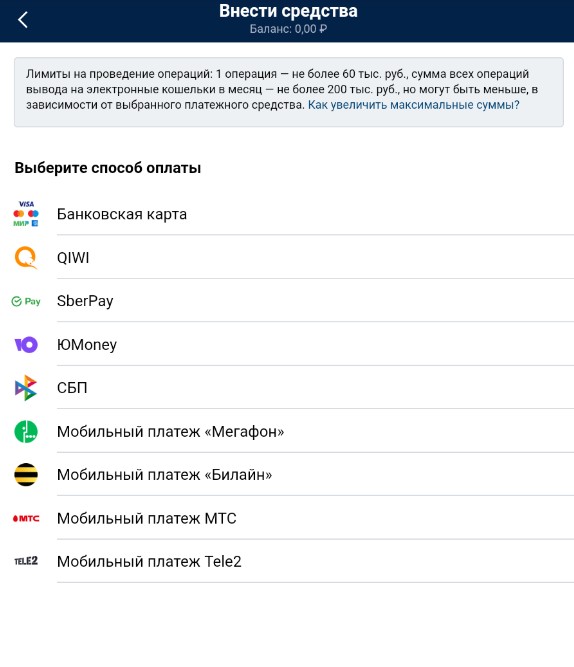This screenshot has width=574, height=667.
Task: Tap the Visa/Mastercard/MIR card icon
Action: pos(26,214)
